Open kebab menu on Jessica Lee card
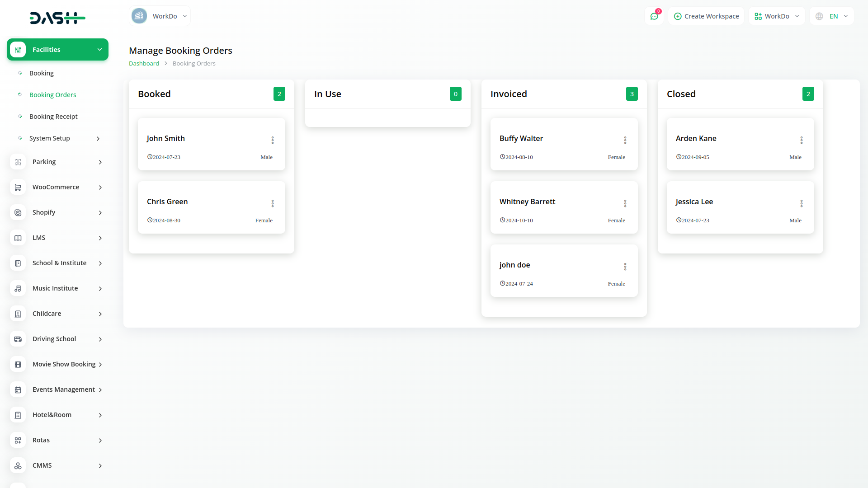The width and height of the screenshot is (868, 488). tap(802, 203)
